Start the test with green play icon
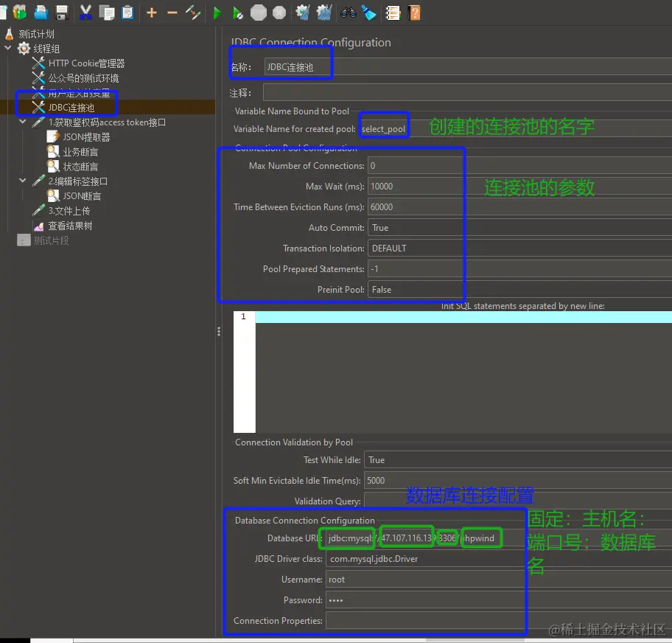The width and height of the screenshot is (672, 643). pos(217,13)
